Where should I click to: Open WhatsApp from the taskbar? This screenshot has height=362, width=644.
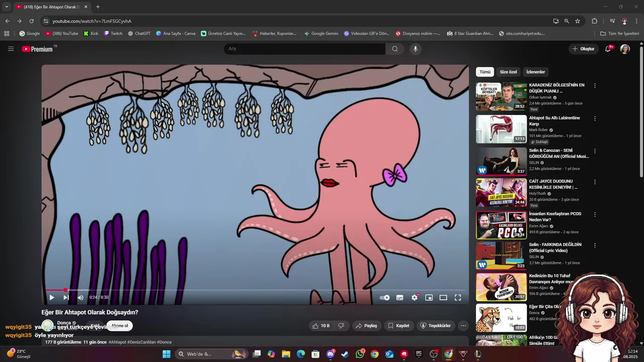pos(360,354)
